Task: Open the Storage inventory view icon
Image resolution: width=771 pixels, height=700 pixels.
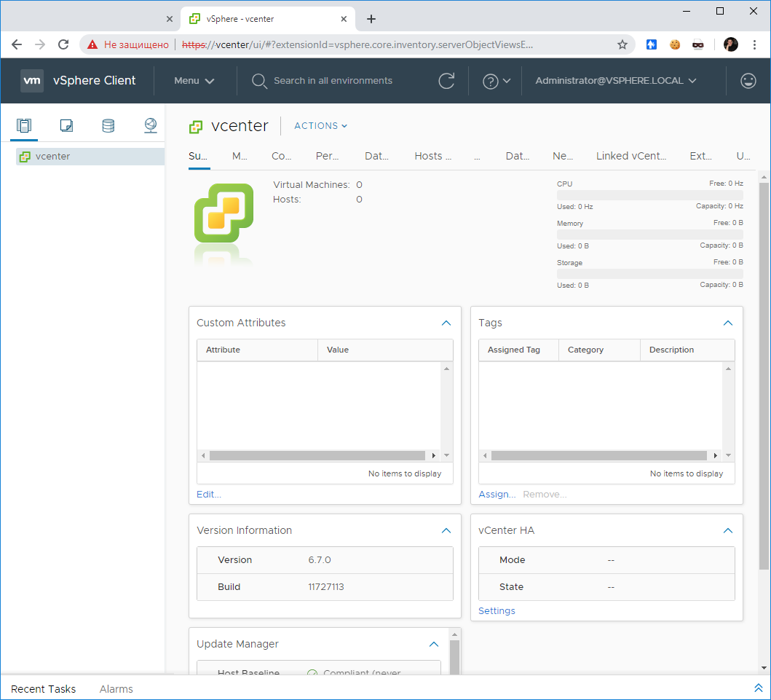Action: [108, 126]
